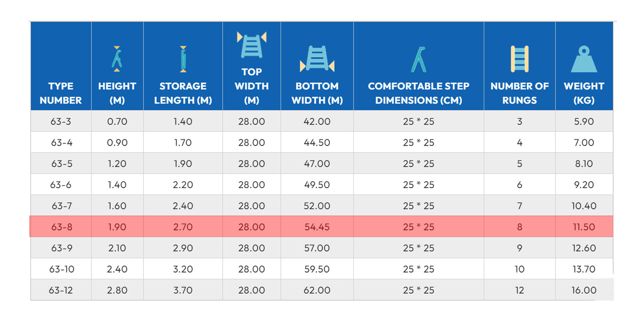Click the folded ladder storage length icon
The width and height of the screenshot is (644, 322).
183,58
